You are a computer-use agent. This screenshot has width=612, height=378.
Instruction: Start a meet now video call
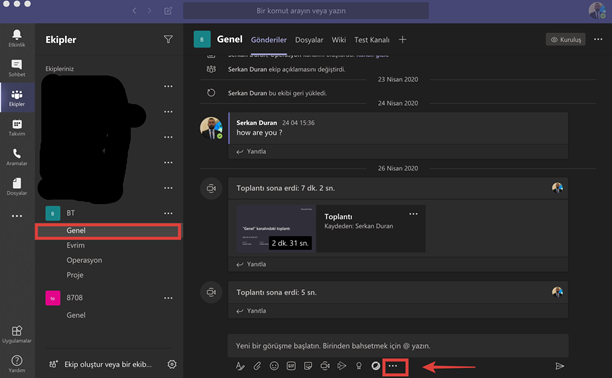coord(325,366)
